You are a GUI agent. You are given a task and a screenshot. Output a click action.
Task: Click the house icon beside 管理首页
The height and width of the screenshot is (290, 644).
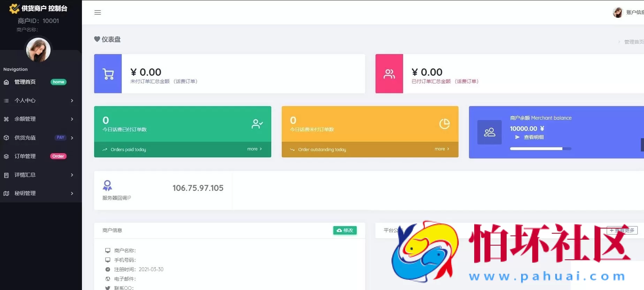pos(6,82)
